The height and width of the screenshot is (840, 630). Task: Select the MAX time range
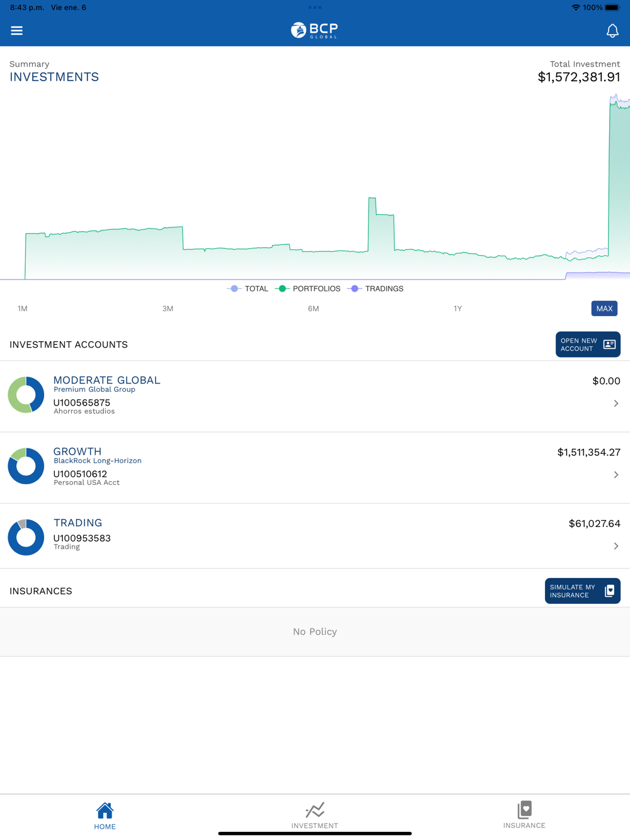[x=604, y=309]
